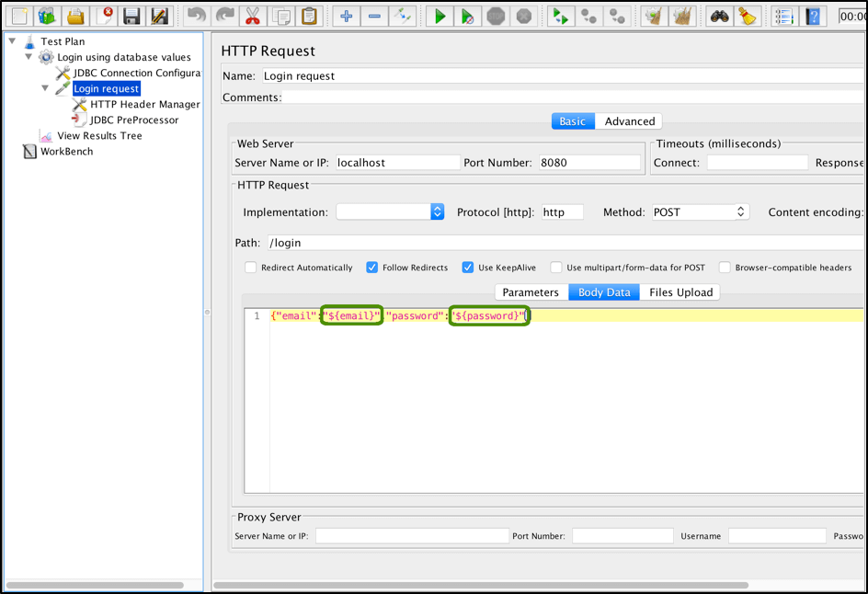Select JDBC PreProcessor in tree

click(x=134, y=120)
